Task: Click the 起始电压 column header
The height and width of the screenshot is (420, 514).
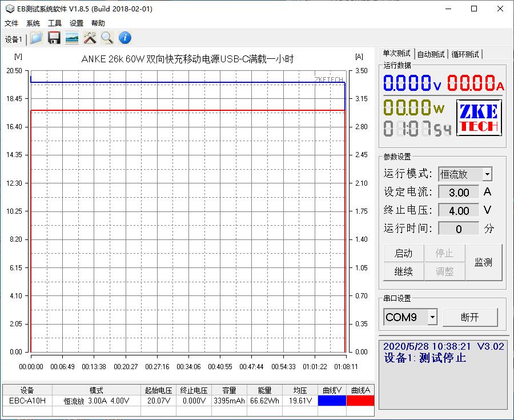Action: pos(159,390)
